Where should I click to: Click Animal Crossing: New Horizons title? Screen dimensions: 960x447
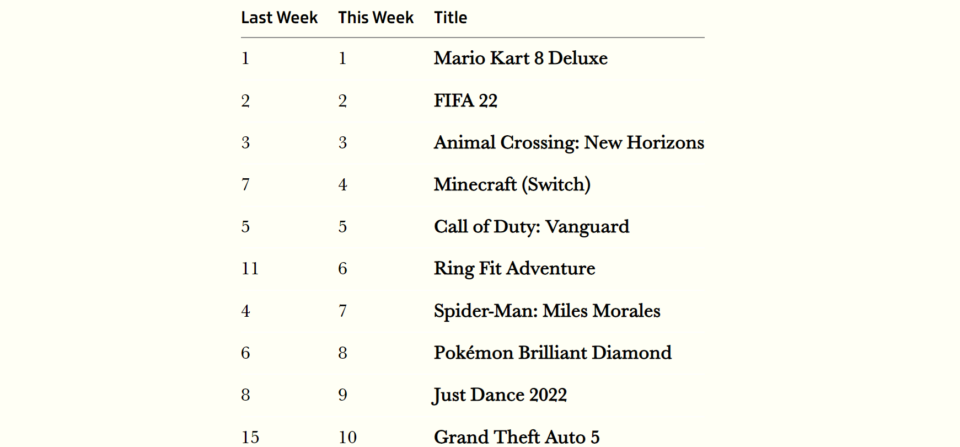coord(569,143)
